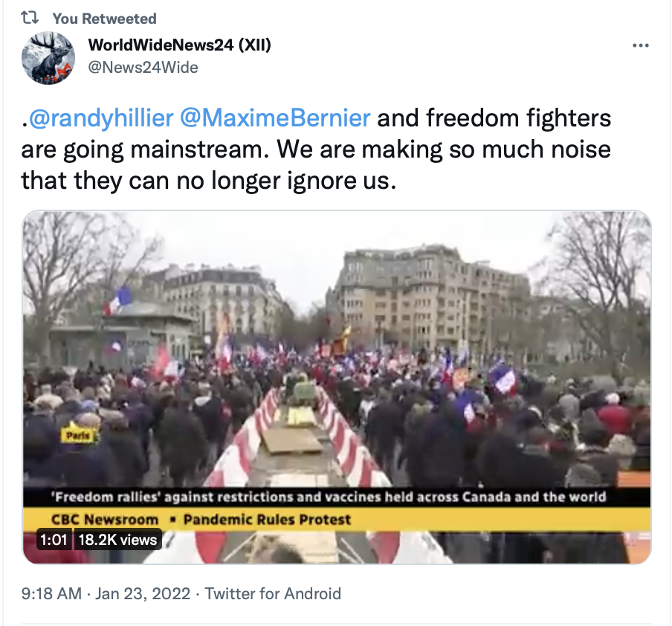Click the CBC Newsroom banner in the video
The width and height of the screenshot is (672, 626).
tap(105, 520)
